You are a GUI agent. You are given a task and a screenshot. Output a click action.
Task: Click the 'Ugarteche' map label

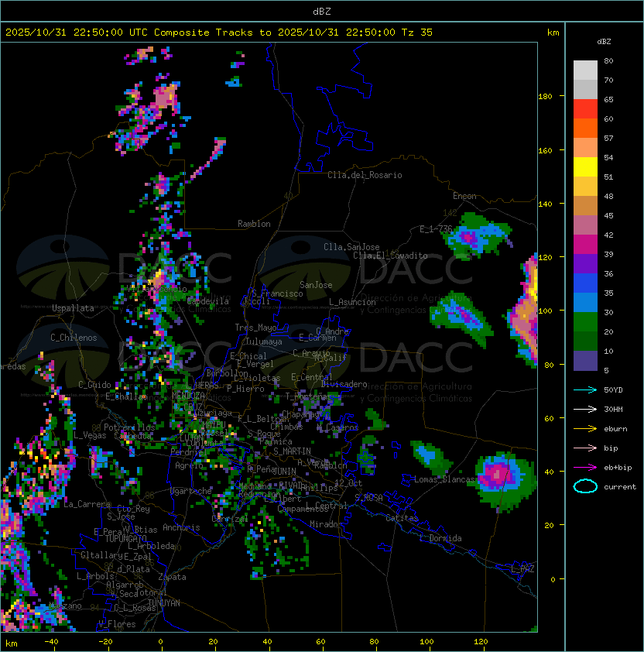click(191, 491)
